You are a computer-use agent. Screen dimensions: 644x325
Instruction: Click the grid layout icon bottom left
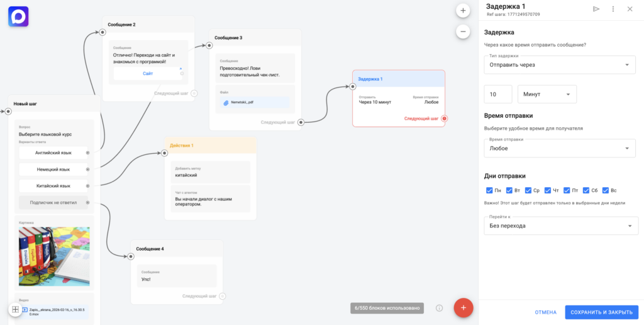point(16,310)
